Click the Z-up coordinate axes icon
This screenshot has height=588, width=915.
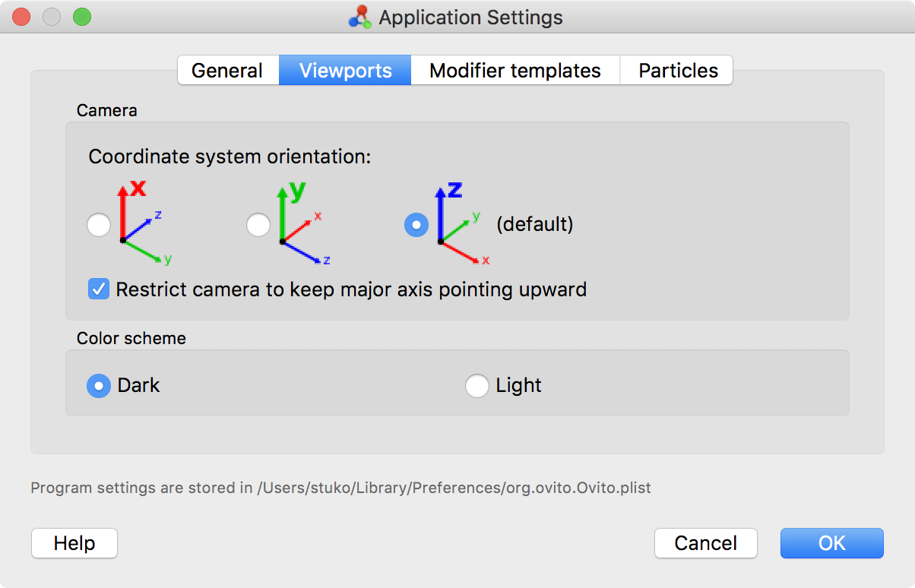coord(461,223)
